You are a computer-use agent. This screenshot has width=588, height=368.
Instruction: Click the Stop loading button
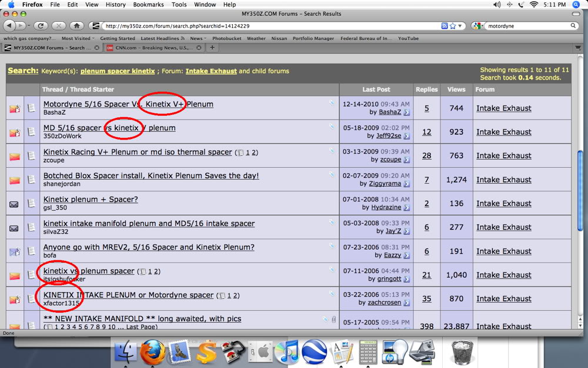pos(58,26)
